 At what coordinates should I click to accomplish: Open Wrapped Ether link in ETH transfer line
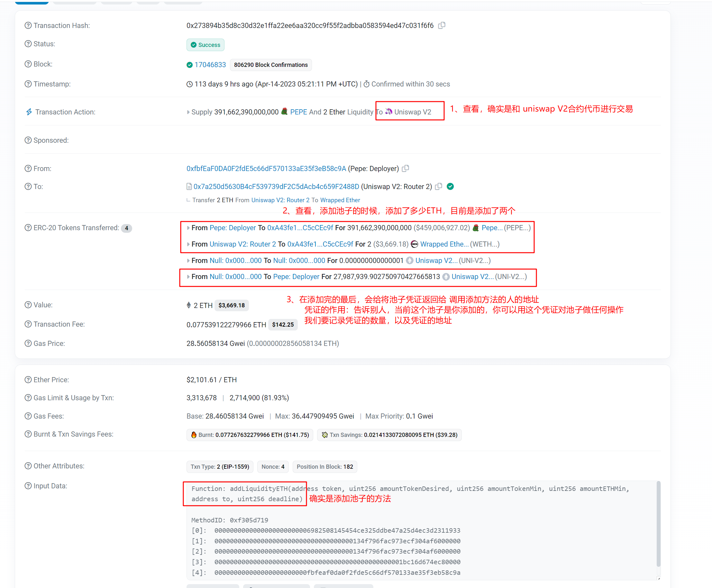[340, 200]
